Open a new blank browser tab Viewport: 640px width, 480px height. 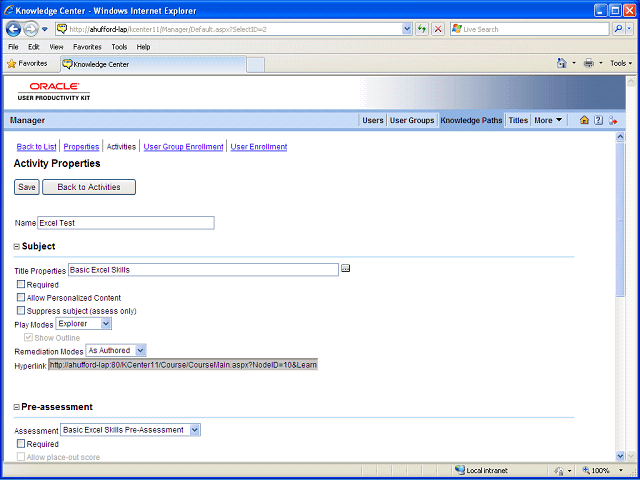pyautogui.click(x=256, y=64)
